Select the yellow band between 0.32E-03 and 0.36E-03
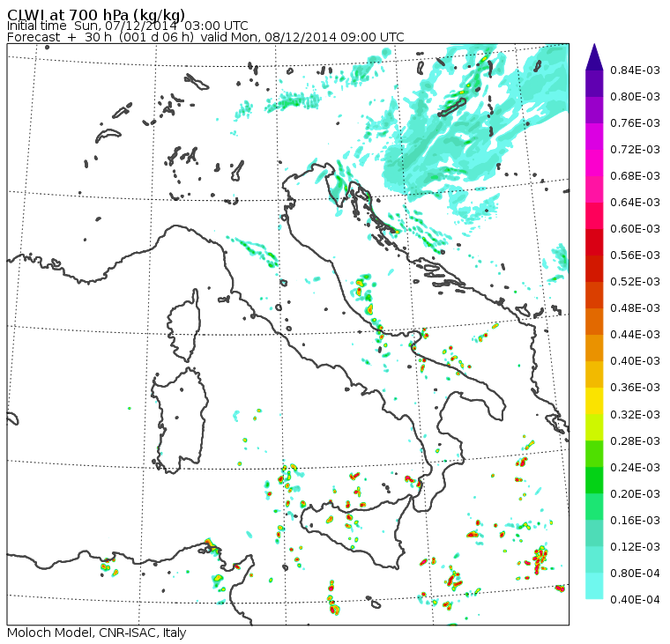670x644 pixels. pos(594,401)
